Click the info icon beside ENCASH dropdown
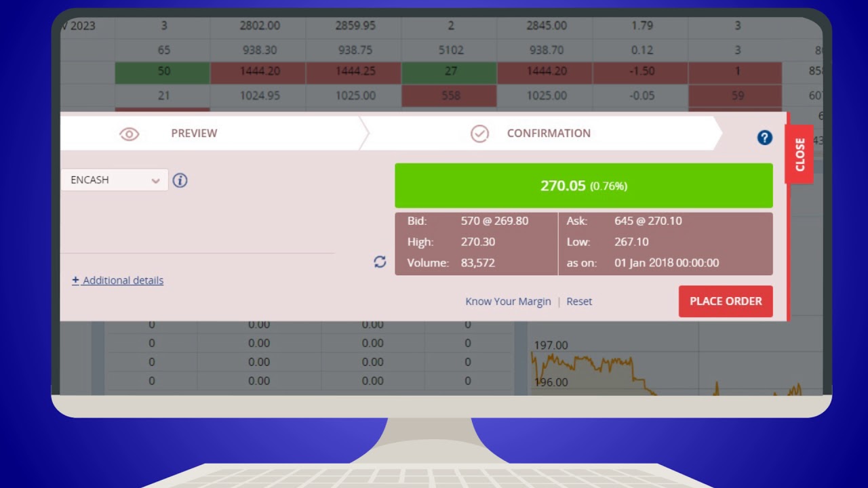This screenshot has height=488, width=868. pos(180,180)
